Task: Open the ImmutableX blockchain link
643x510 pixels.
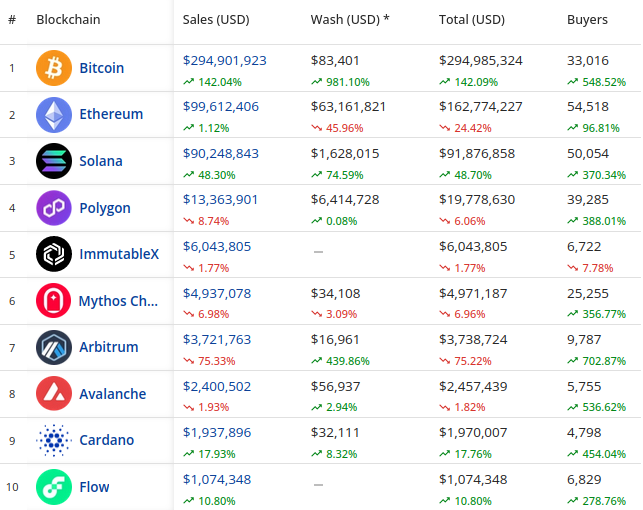Action: tap(119, 254)
